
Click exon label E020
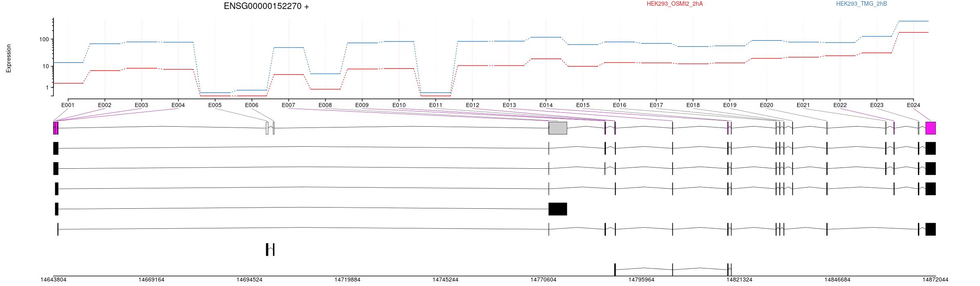point(766,105)
